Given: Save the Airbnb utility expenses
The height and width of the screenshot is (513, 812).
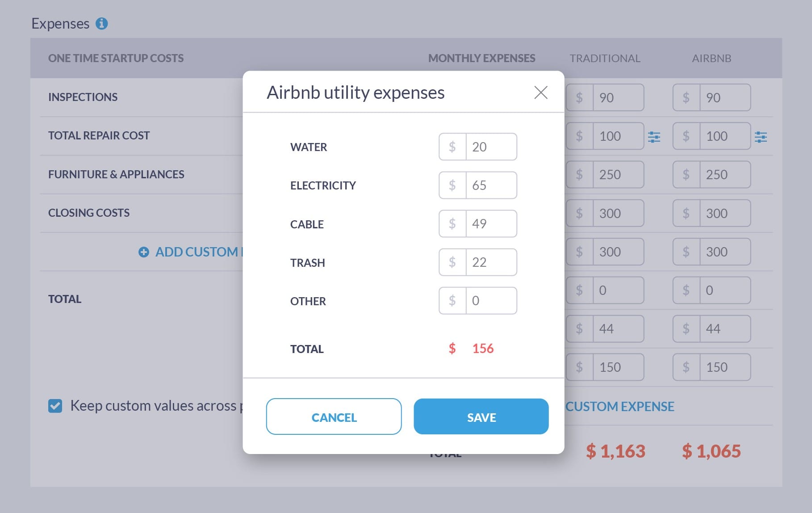Looking at the screenshot, I should 481,417.
